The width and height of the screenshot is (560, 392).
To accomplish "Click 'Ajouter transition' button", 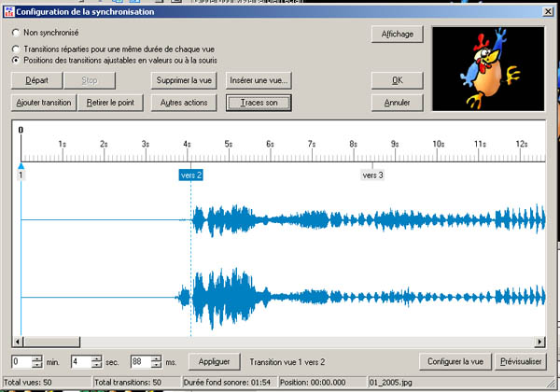I will pos(44,103).
